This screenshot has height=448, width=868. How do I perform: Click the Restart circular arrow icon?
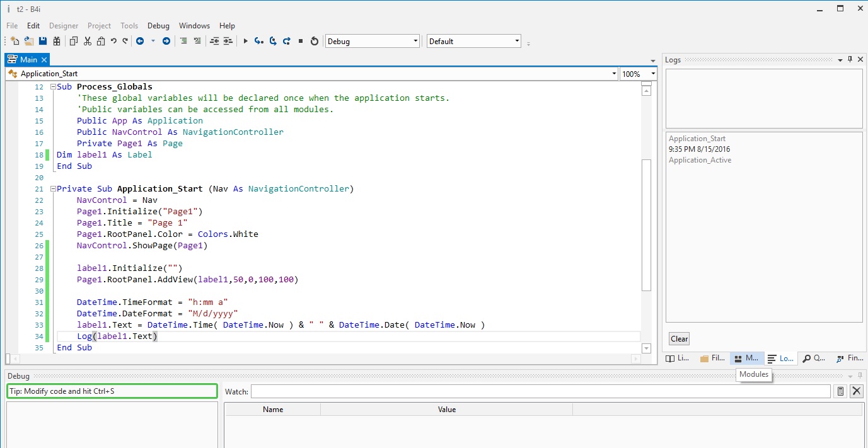315,42
